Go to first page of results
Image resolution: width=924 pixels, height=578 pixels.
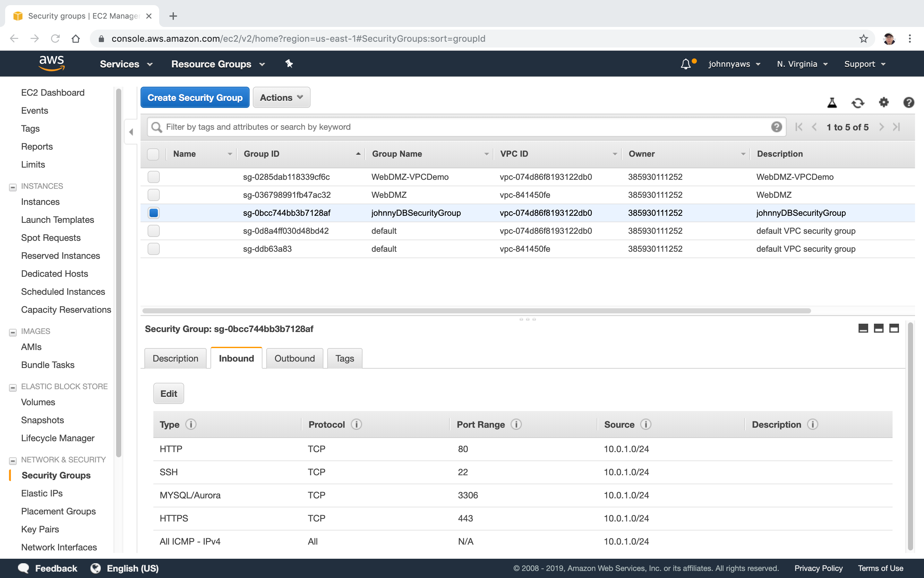[798, 127]
